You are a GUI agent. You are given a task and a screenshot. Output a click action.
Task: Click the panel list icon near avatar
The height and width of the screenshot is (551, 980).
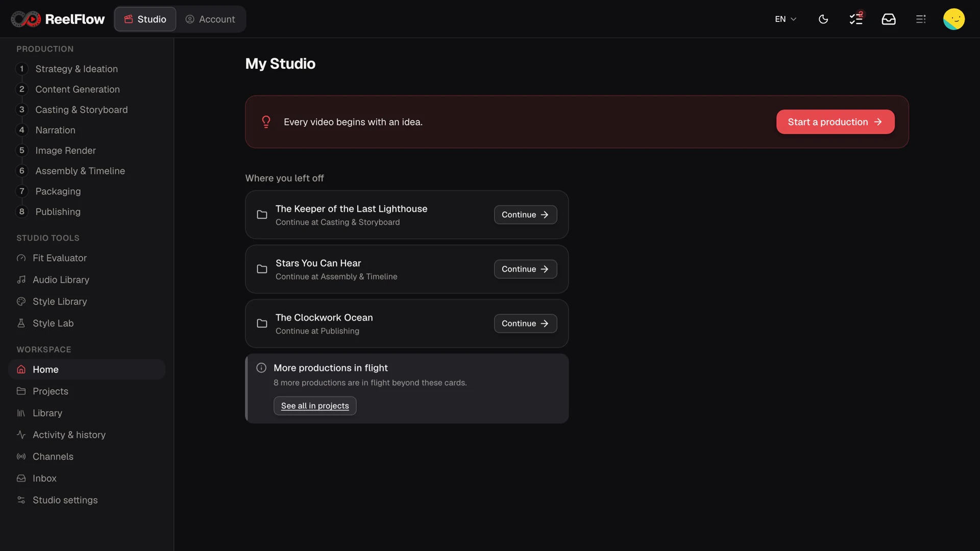tap(921, 19)
